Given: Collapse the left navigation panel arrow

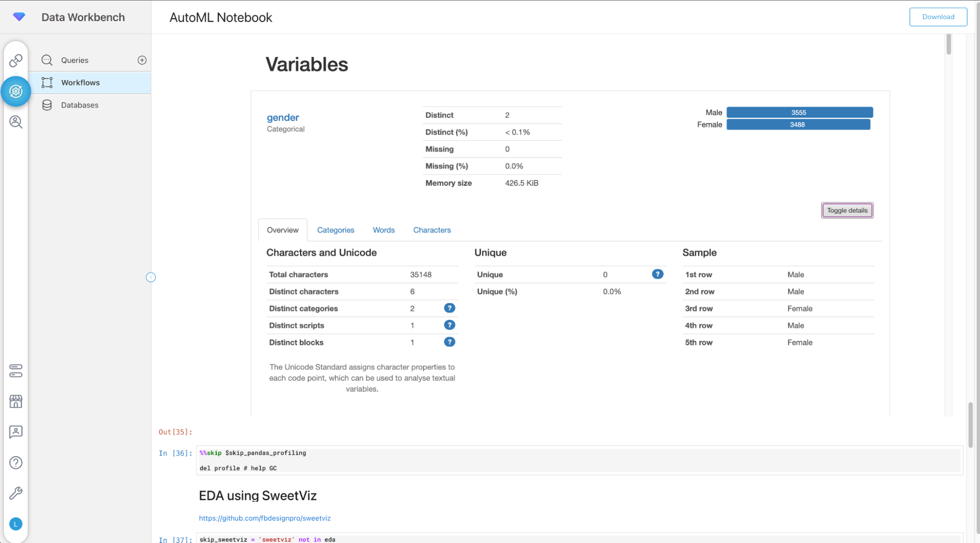Looking at the screenshot, I should [x=151, y=278].
